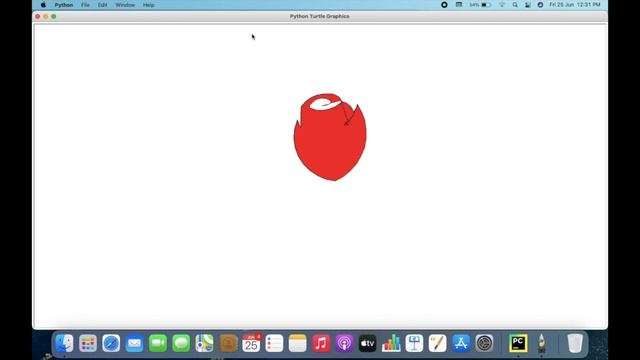
Task: Launch Numbers from the Dock
Action: (391, 343)
